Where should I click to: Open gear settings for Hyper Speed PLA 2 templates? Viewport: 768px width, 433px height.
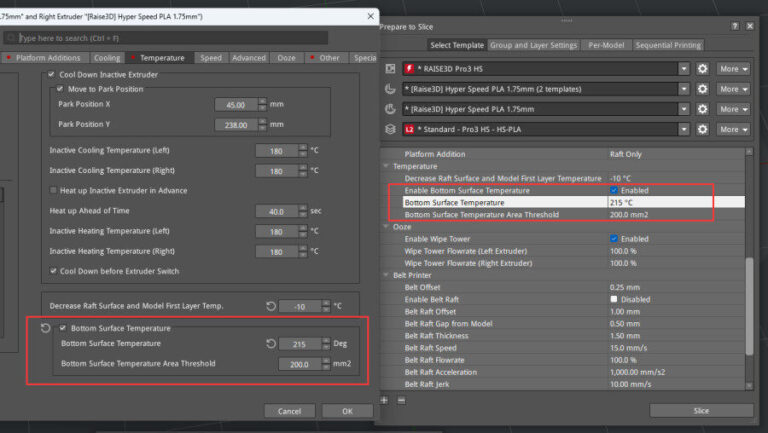702,89
